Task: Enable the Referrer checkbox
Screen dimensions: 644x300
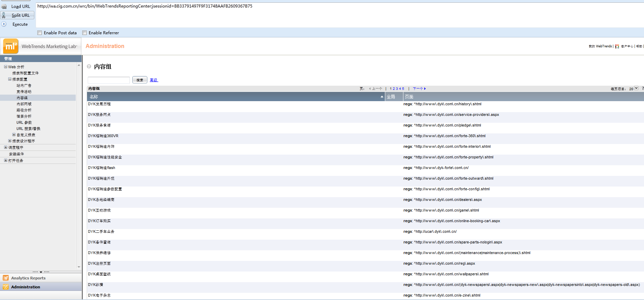Action: click(x=85, y=33)
